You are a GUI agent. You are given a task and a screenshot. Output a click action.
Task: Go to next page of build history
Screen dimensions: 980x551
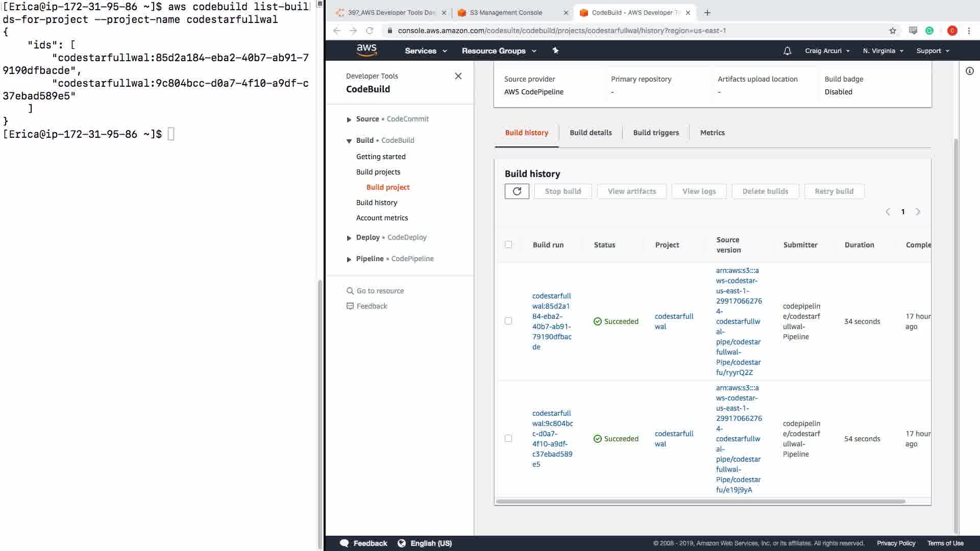[918, 212]
